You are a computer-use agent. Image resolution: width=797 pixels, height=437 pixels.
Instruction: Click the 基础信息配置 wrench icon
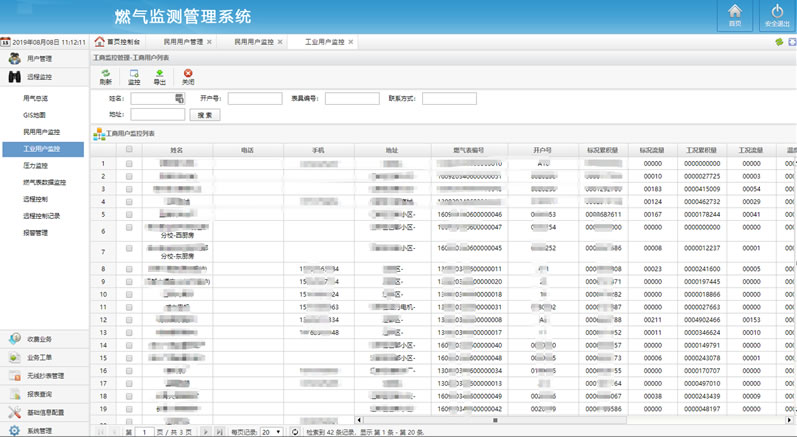pyautogui.click(x=15, y=412)
